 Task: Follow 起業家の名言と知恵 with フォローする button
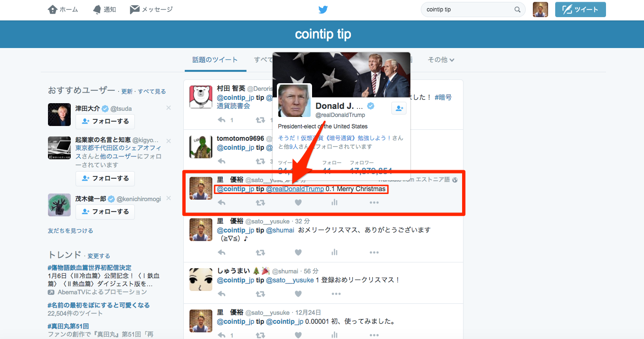(x=105, y=178)
